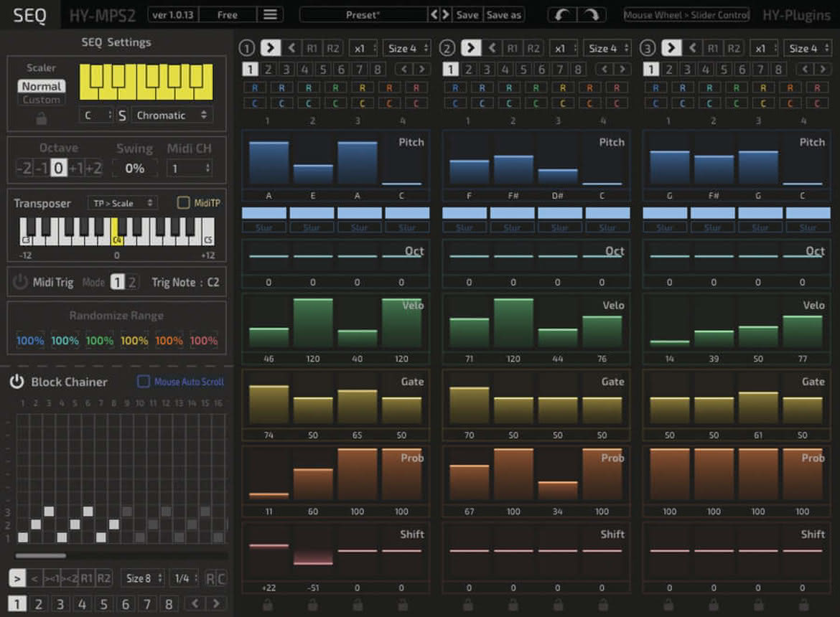Click block chainer horizontal scrollbar
Screen dimensions: 840x617
tap(40, 555)
